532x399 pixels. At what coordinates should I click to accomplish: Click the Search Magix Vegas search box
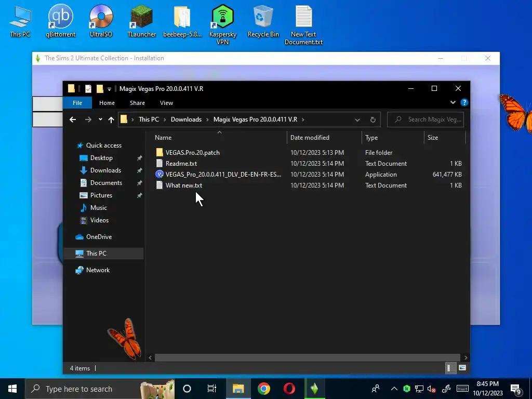425,119
